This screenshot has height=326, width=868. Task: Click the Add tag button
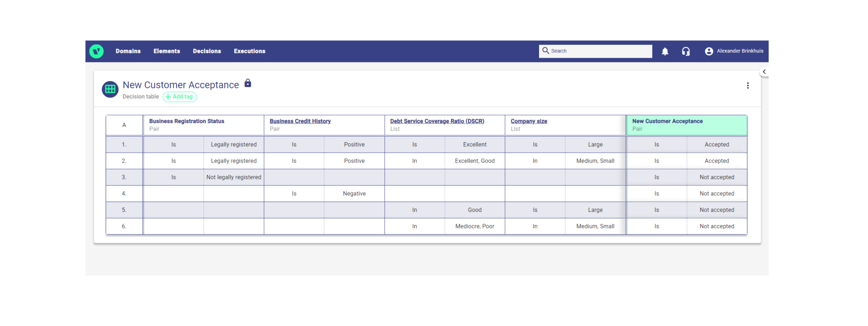[180, 97]
